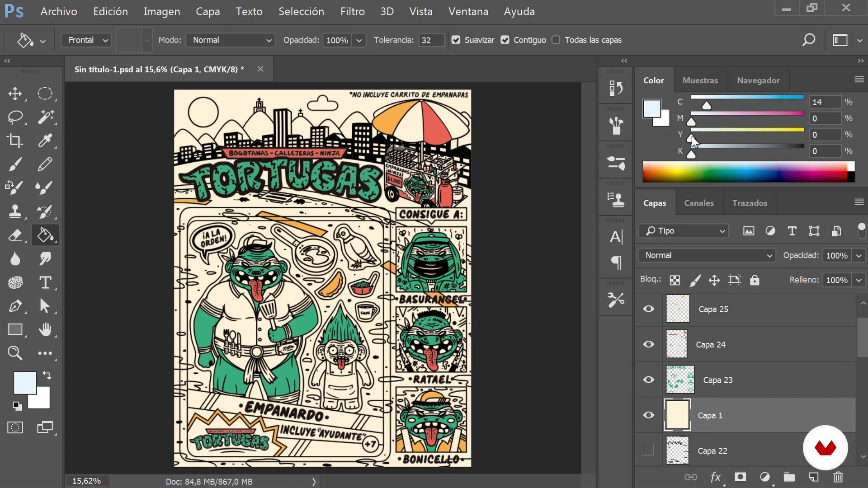Image resolution: width=868 pixels, height=488 pixels.
Task: Hide Capa 25 layer visibility
Action: point(649,309)
